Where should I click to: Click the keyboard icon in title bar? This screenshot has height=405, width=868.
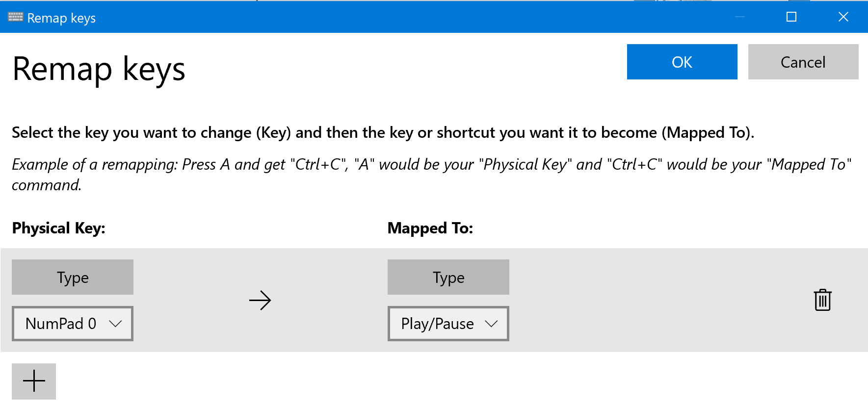coord(15,17)
